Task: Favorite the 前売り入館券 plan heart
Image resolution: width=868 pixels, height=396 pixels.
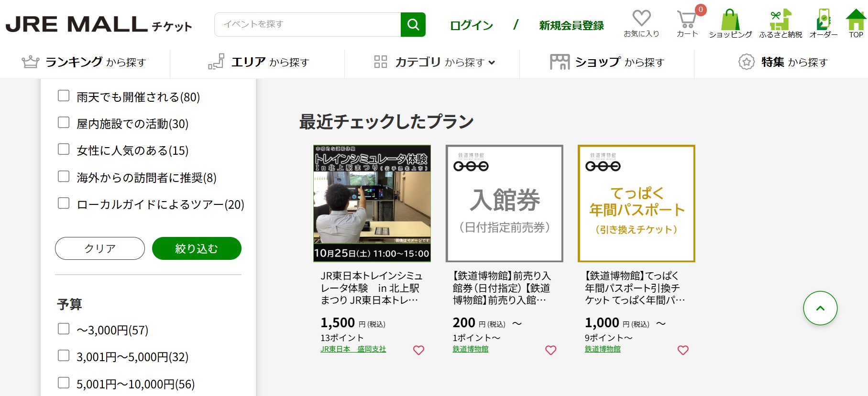Action: (x=551, y=350)
